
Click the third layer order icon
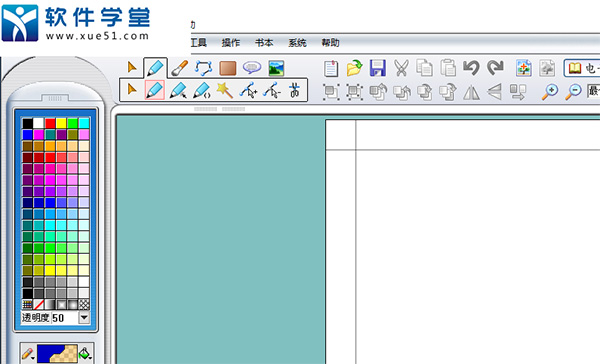425,92
